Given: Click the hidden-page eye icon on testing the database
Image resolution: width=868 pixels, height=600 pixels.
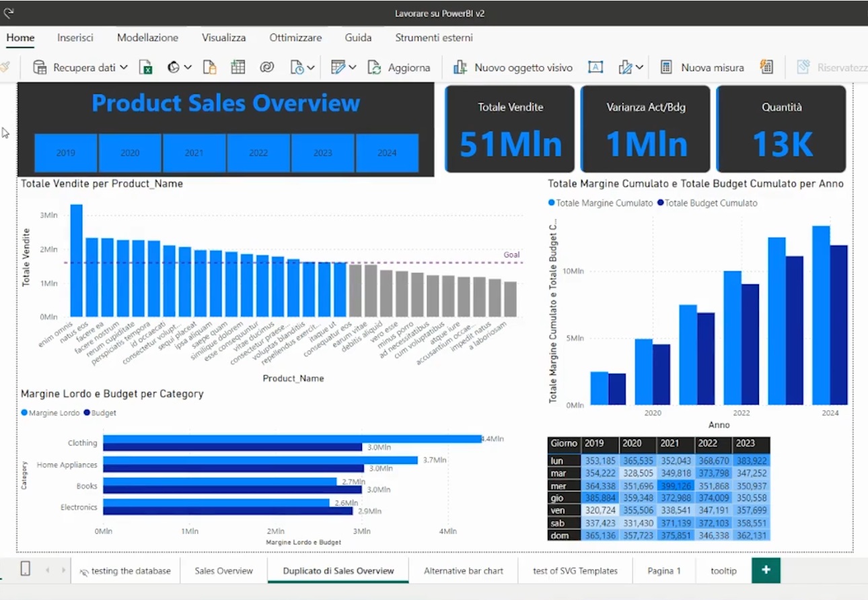Looking at the screenshot, I should 84,572.
